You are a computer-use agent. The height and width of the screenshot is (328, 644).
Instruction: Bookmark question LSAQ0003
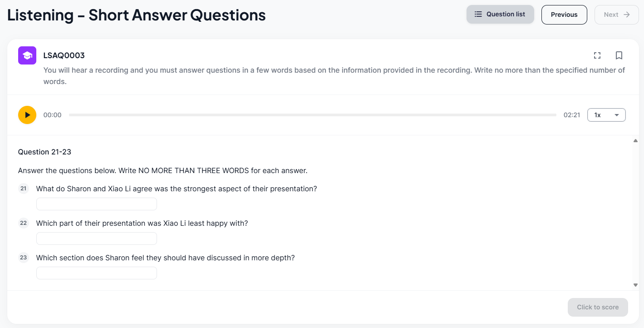pos(619,55)
